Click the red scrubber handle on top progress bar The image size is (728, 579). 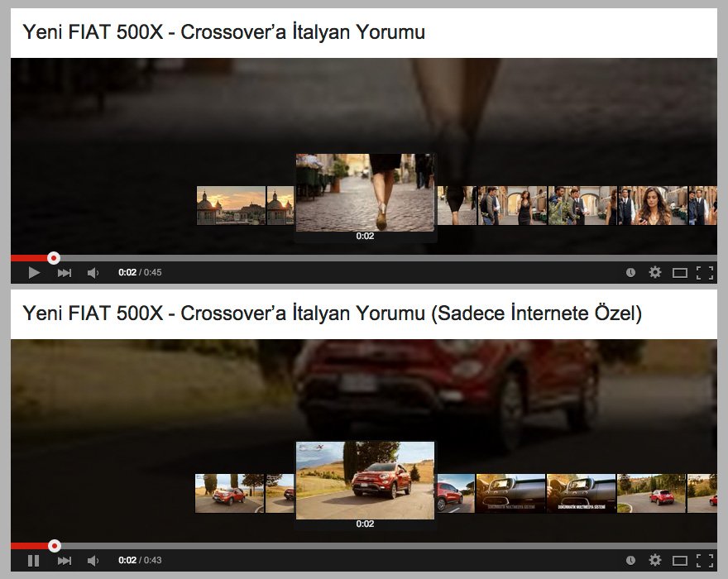click(54, 258)
